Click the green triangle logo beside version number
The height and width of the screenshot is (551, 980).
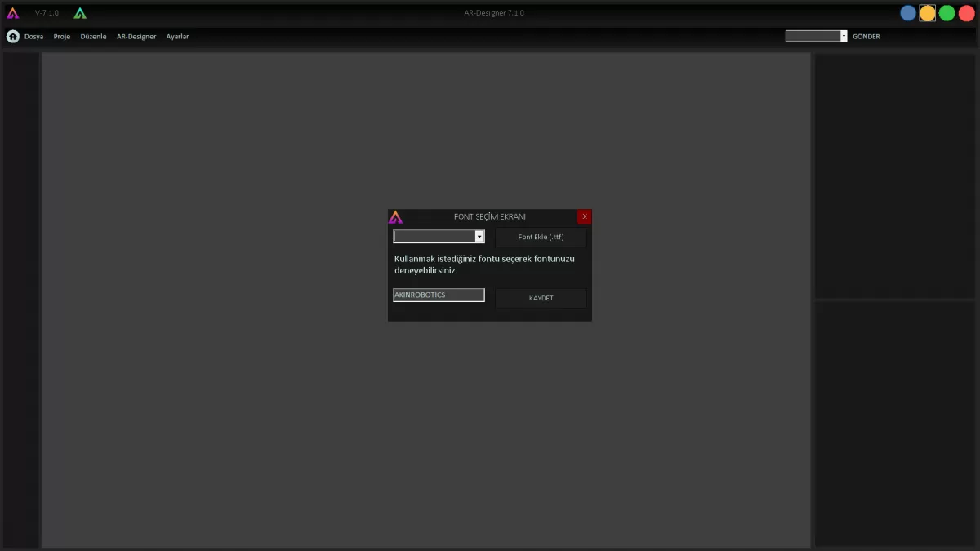click(x=80, y=13)
